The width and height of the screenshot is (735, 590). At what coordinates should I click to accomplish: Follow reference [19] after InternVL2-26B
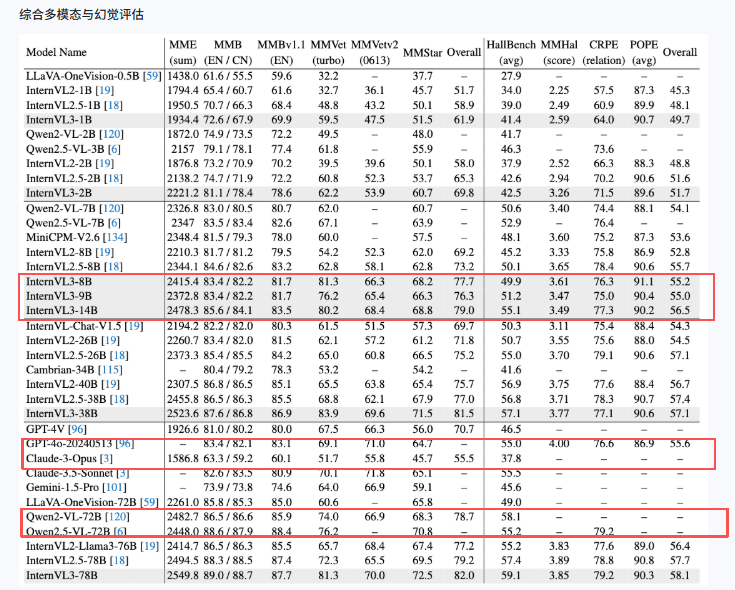coord(111,340)
